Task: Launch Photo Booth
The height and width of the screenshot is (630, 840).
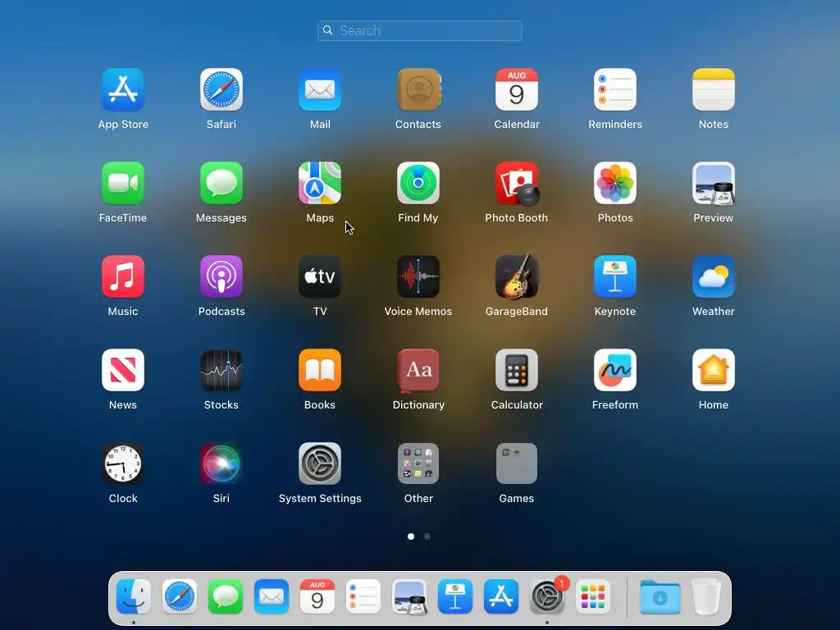Action: [517, 183]
